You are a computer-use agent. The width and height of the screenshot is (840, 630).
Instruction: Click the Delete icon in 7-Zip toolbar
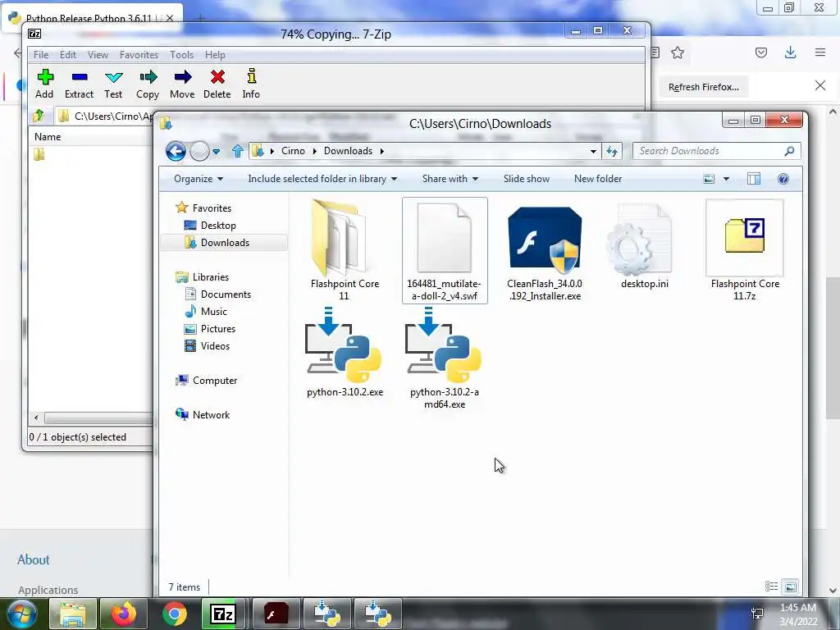tap(217, 77)
